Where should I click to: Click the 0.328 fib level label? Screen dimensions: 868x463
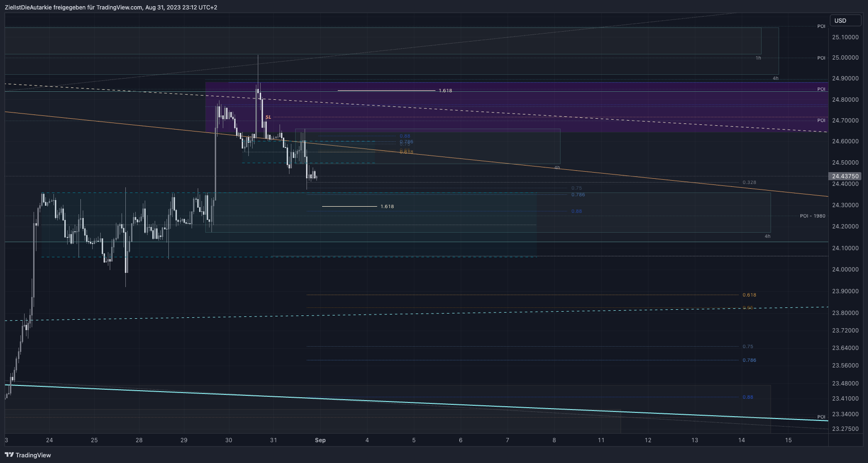coord(749,182)
